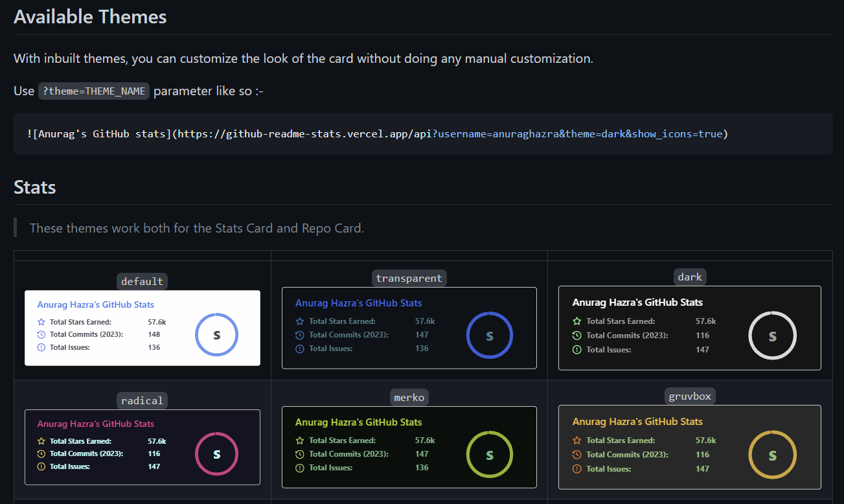Click the star icon in radical card

41,441
